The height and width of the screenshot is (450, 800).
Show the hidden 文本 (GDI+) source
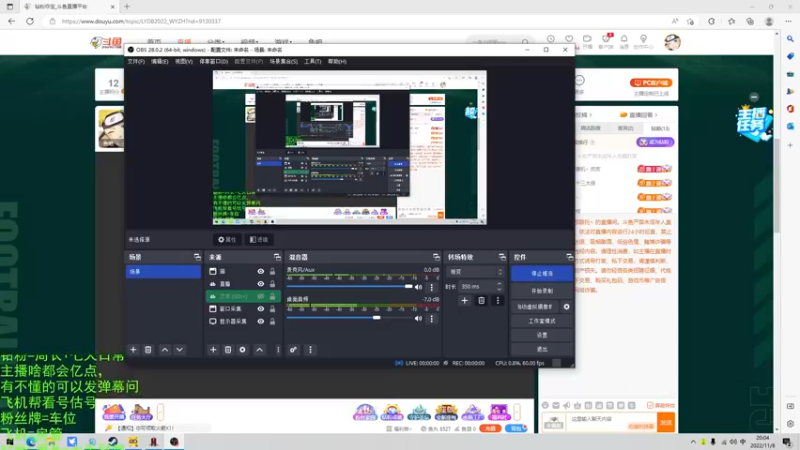pos(261,296)
